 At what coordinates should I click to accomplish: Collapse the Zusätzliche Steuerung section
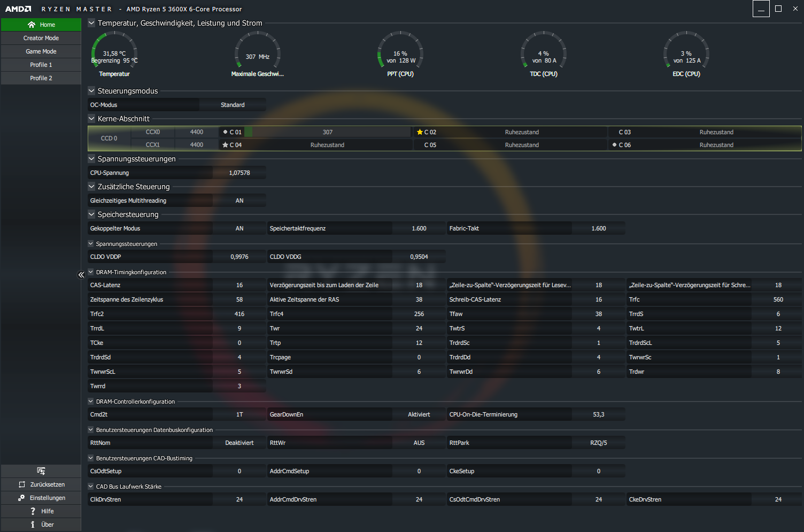pos(91,187)
